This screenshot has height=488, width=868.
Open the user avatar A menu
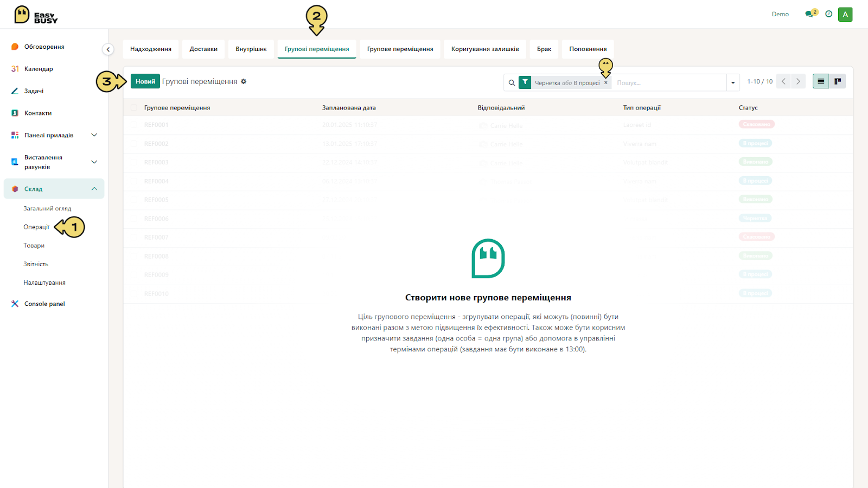click(x=845, y=15)
